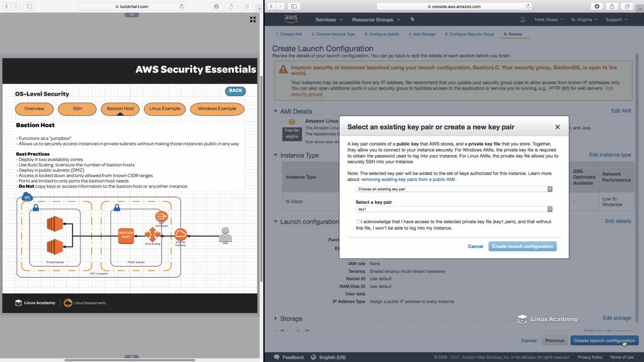Click the Previous button in the wizard

click(554, 340)
